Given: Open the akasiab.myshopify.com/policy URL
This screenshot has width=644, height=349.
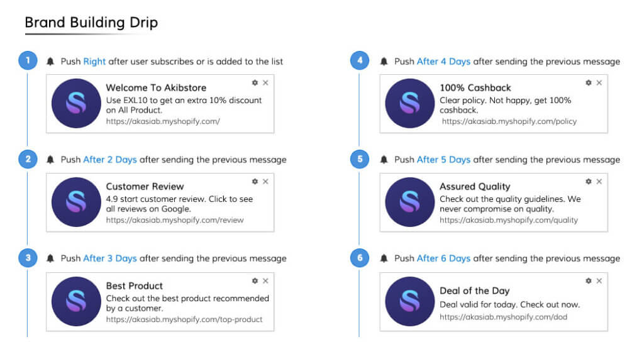Looking at the screenshot, I should coord(509,121).
